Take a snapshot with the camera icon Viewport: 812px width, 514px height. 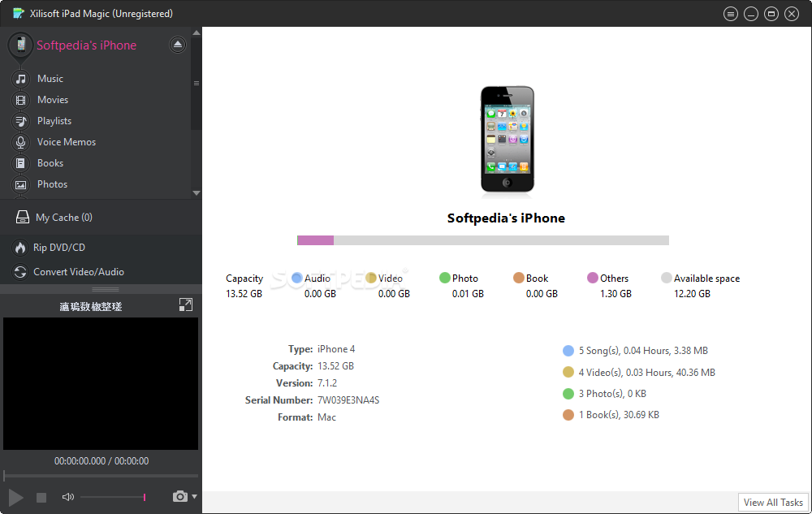coord(179,496)
